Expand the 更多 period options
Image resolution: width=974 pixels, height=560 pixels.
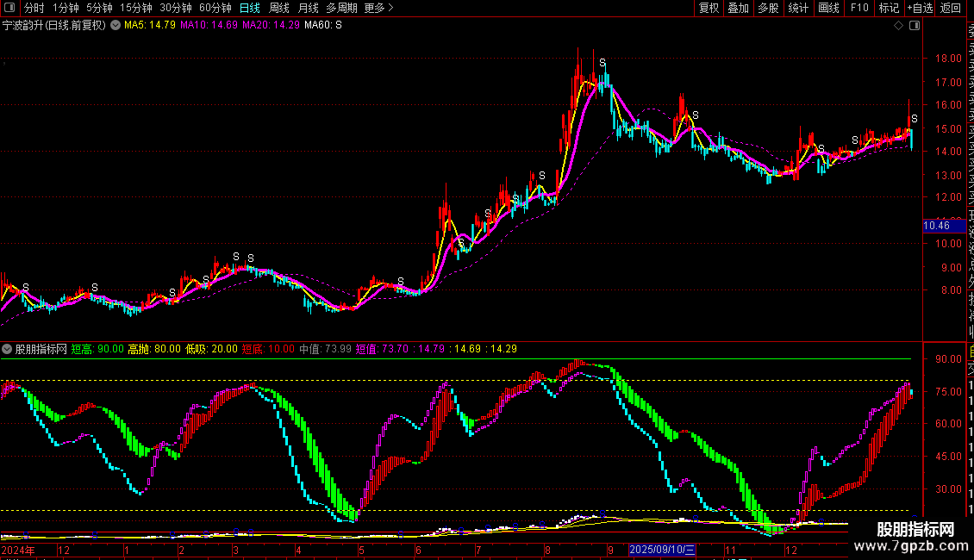coord(379,8)
